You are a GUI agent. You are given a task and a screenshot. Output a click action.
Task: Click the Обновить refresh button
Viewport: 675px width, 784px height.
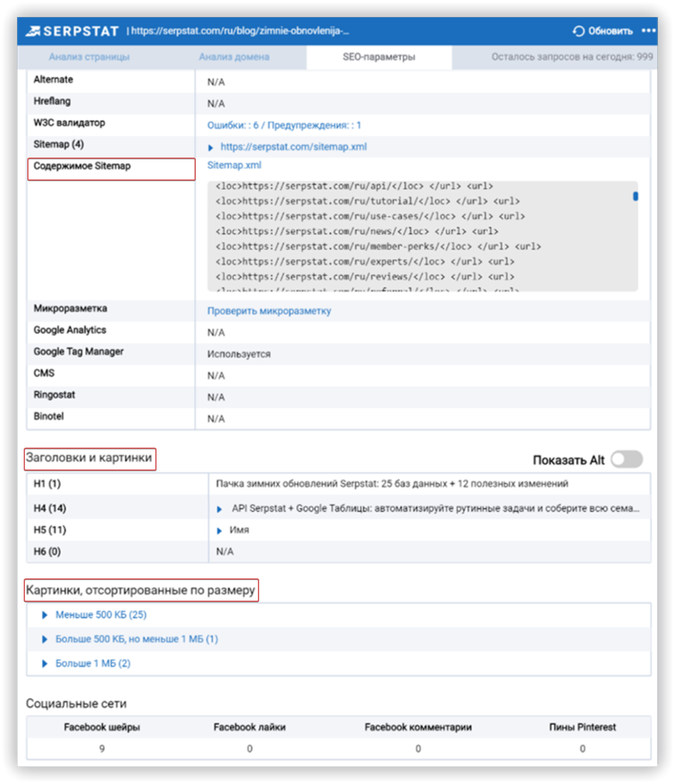(x=603, y=31)
